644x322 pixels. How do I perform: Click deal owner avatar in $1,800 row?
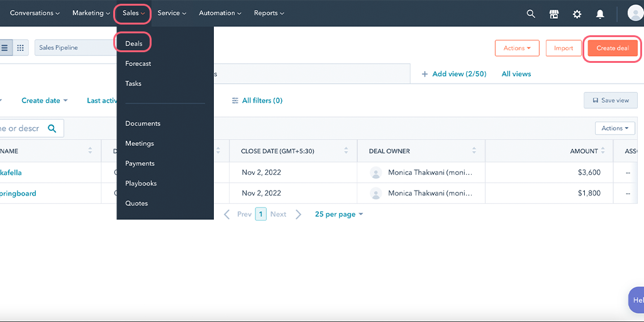376,193
